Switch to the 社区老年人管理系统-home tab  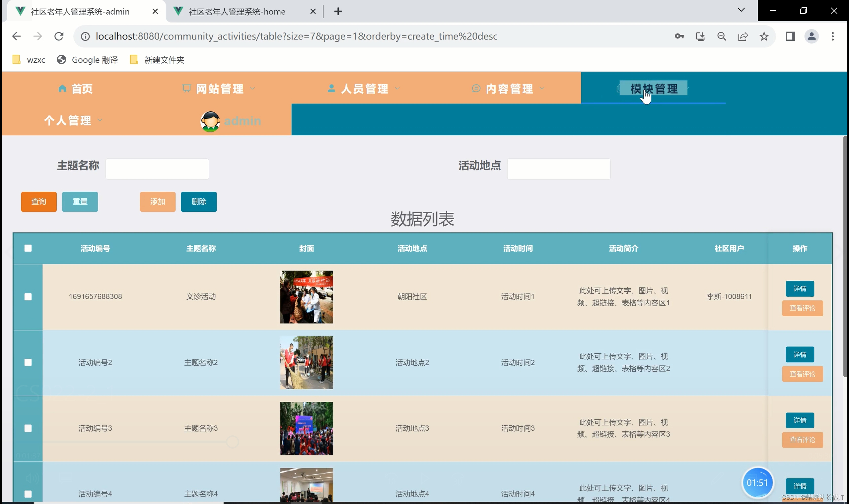[x=237, y=12]
